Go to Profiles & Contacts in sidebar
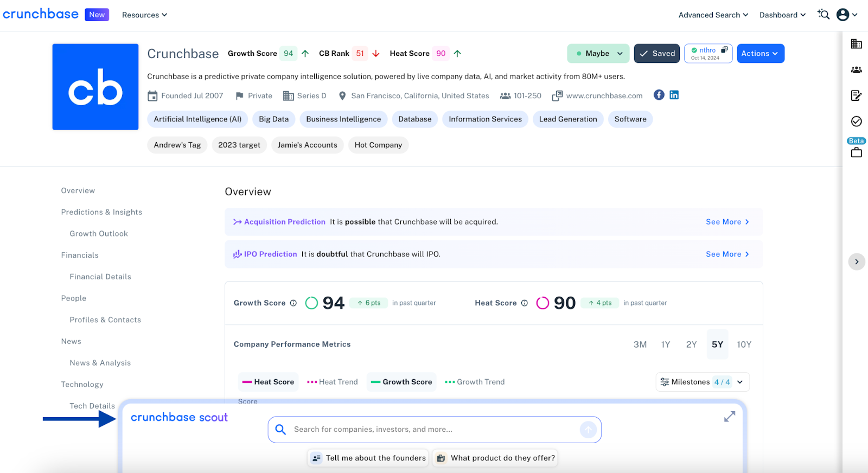Viewport: 868px width, 473px height. coord(105,320)
